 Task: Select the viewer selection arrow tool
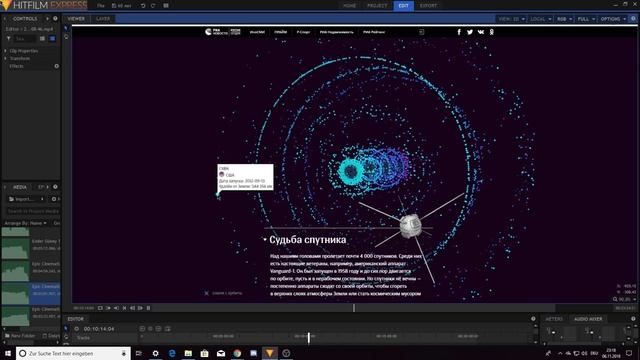pyautogui.click(x=66, y=28)
